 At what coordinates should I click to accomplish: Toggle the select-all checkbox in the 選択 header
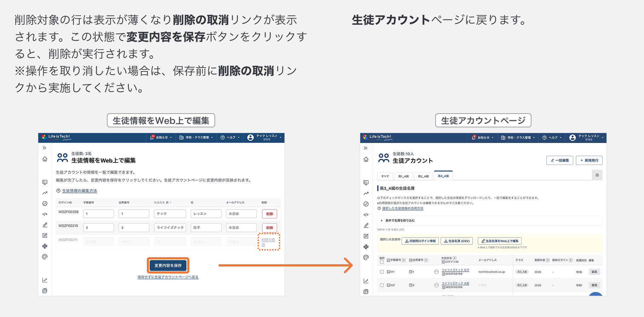[382, 262]
